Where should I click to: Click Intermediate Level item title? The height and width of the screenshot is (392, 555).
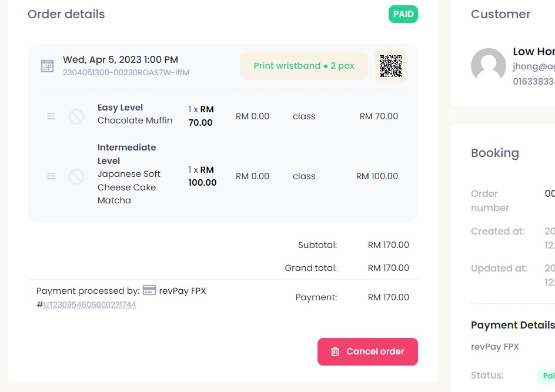126,154
